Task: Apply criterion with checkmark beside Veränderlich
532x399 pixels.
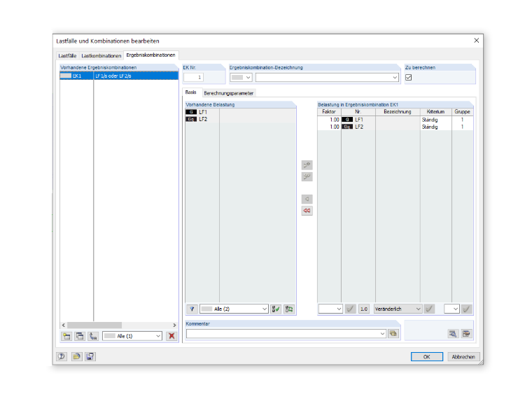Action: pos(429,309)
